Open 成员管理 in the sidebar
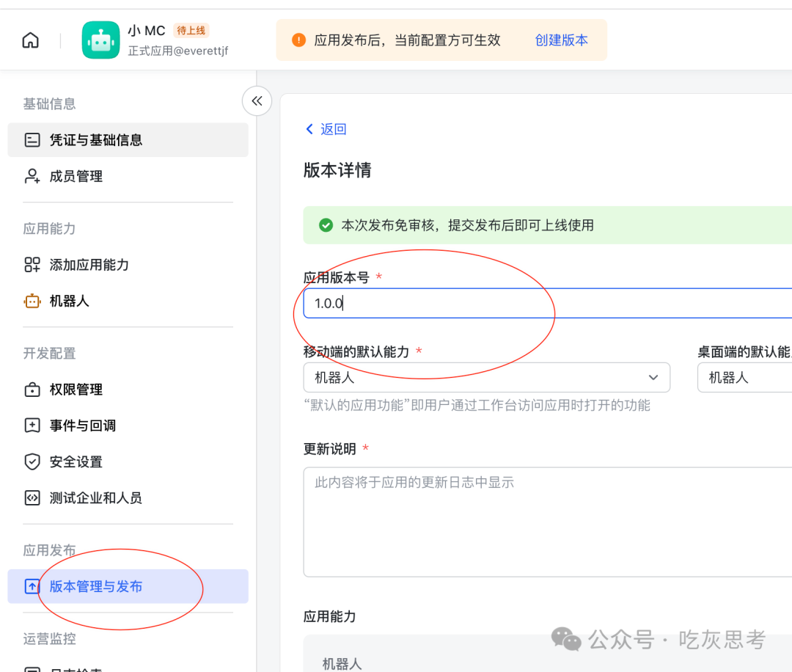The height and width of the screenshot is (672, 792). (x=128, y=176)
